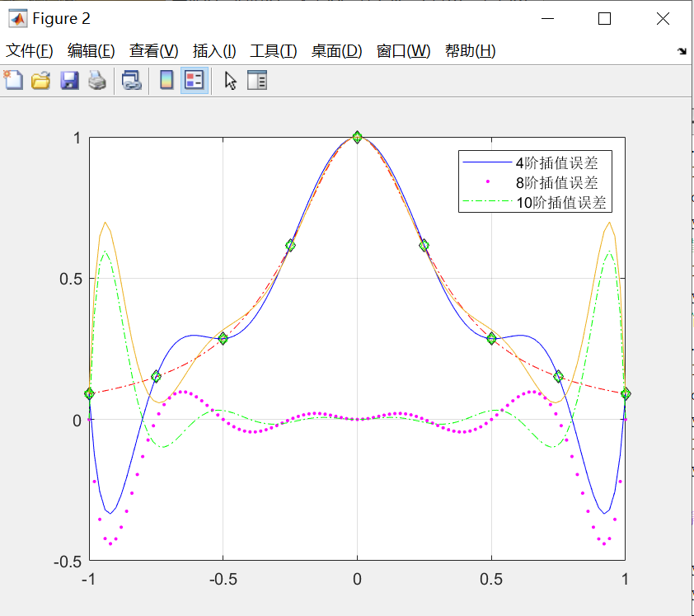Open the 桌面(D) menu
694x616 pixels.
(336, 51)
